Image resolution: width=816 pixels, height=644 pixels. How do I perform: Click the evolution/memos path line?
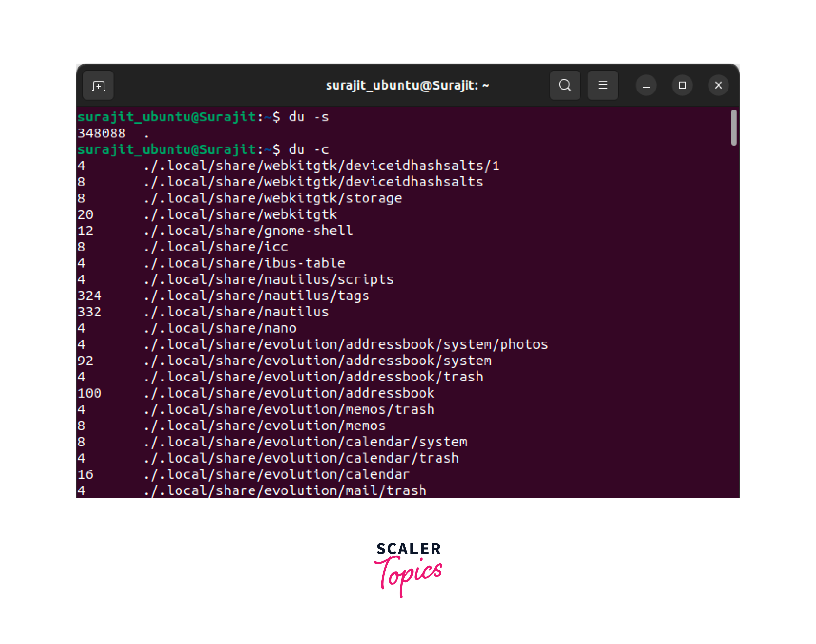pyautogui.click(x=264, y=426)
